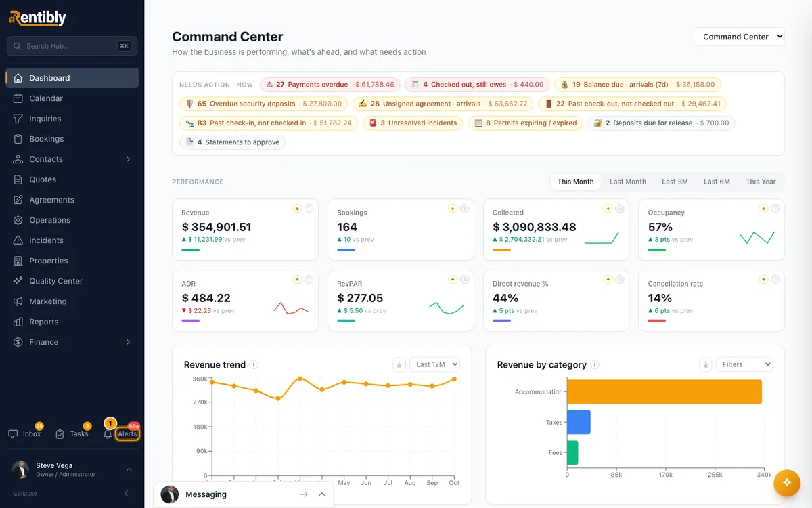The image size is (812, 508).
Task: Click the info icon beside Revenue trend
Action: [254, 364]
